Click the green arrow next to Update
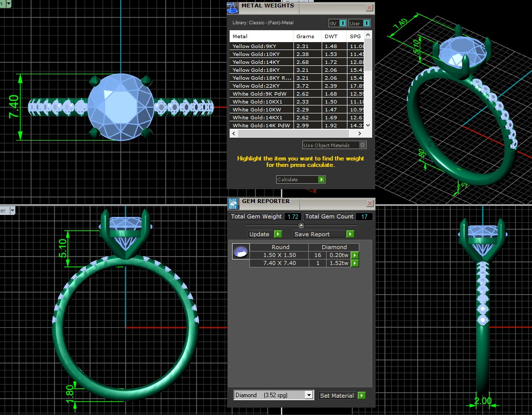 coord(278,234)
